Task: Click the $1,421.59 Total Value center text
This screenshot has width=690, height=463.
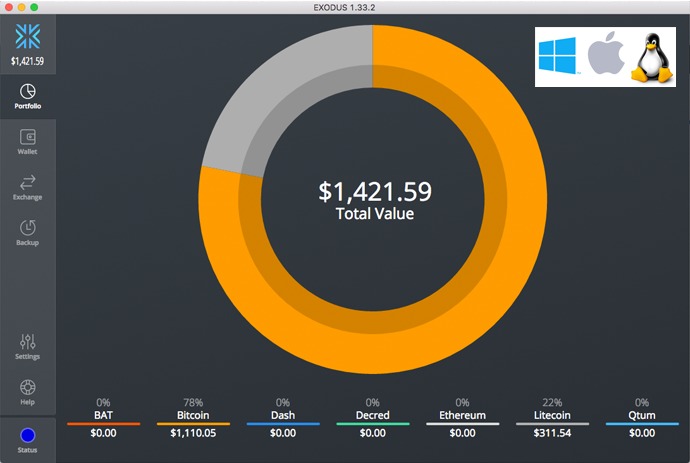Action: coord(375,200)
